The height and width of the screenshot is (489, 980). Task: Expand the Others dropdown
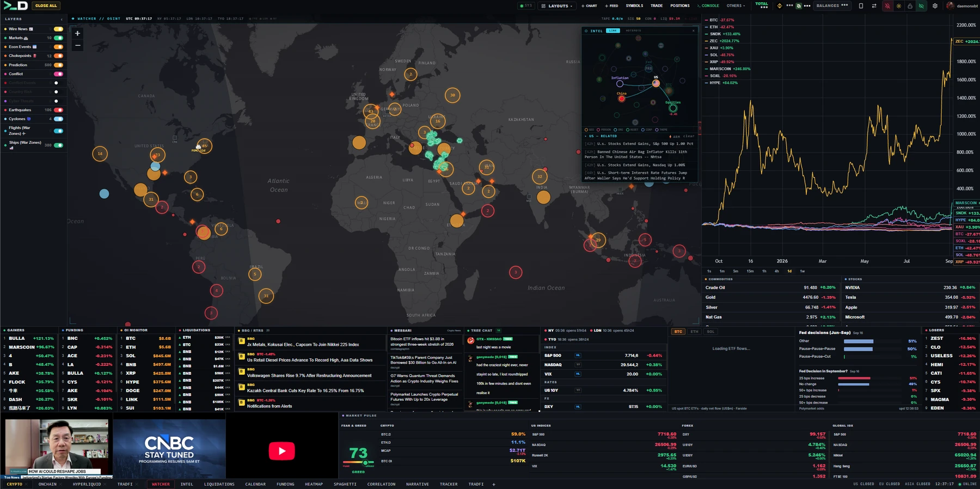pos(736,6)
